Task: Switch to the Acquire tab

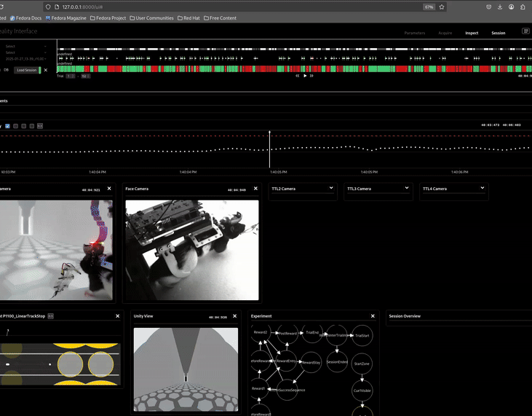Action: 445,33
